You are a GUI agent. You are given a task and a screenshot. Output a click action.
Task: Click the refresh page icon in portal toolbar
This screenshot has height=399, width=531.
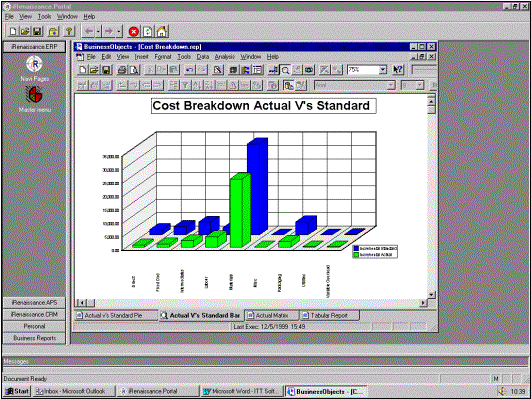pyautogui.click(x=148, y=32)
